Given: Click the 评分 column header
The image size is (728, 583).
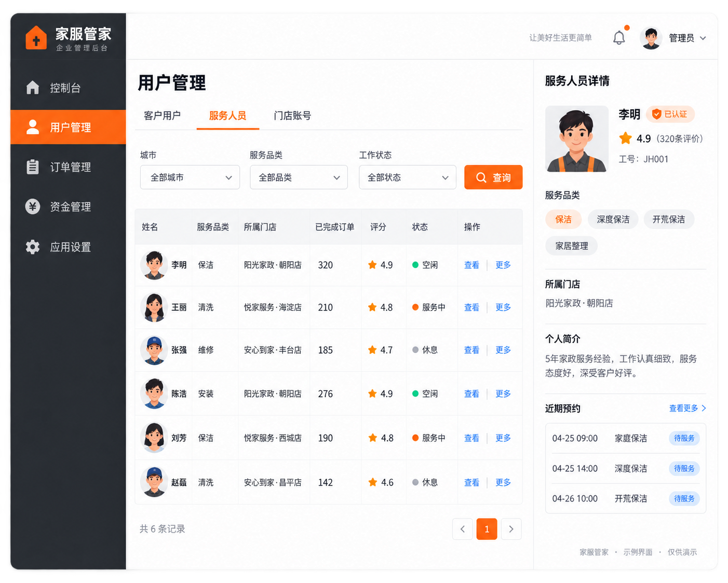Looking at the screenshot, I should click(378, 227).
